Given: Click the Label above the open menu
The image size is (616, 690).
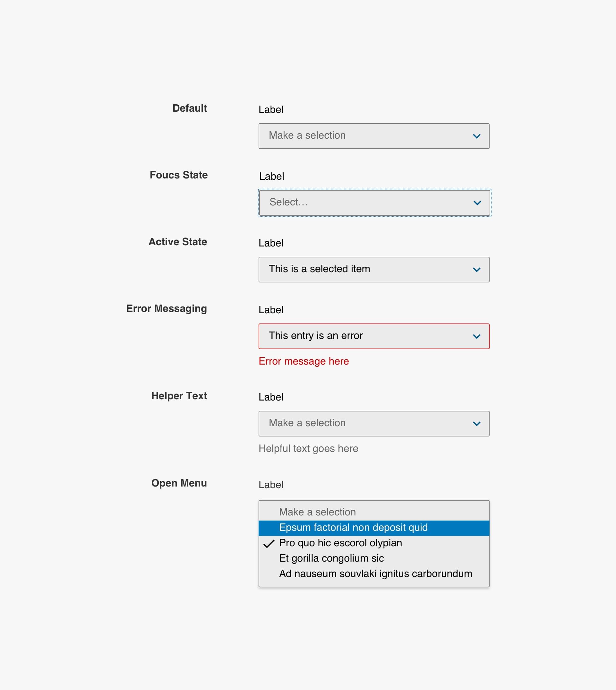Looking at the screenshot, I should [271, 485].
